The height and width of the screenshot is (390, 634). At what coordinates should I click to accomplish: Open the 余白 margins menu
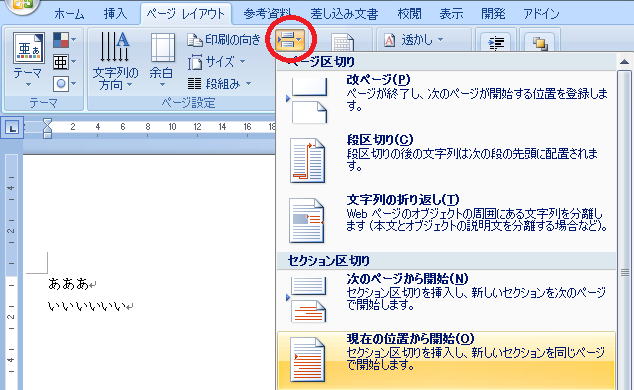tap(162, 61)
